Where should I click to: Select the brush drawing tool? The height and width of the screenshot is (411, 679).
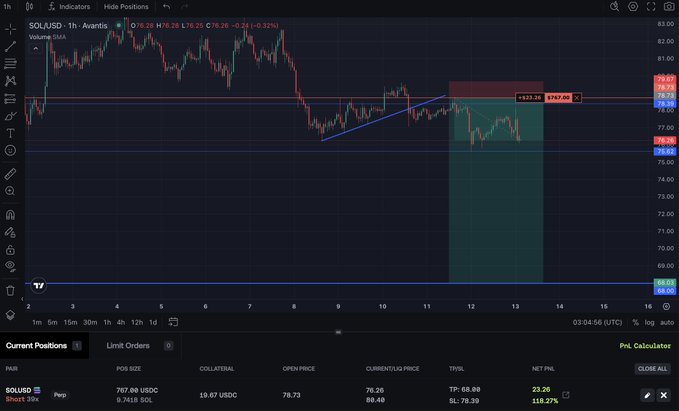[10, 116]
